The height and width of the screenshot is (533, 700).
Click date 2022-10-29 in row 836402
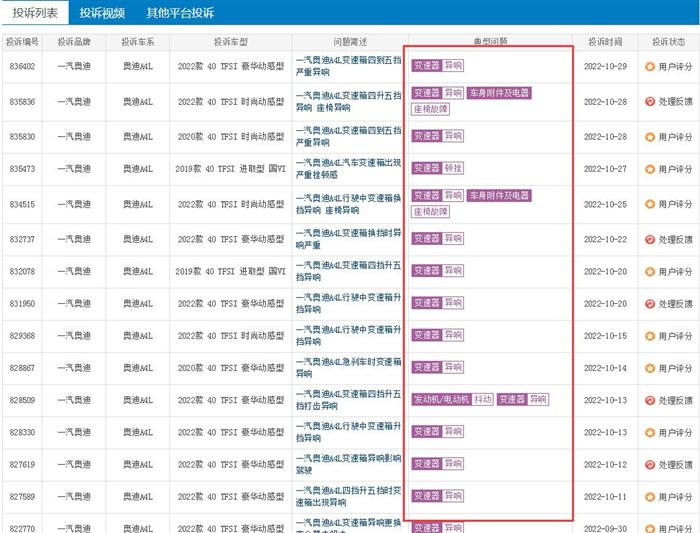tap(605, 67)
